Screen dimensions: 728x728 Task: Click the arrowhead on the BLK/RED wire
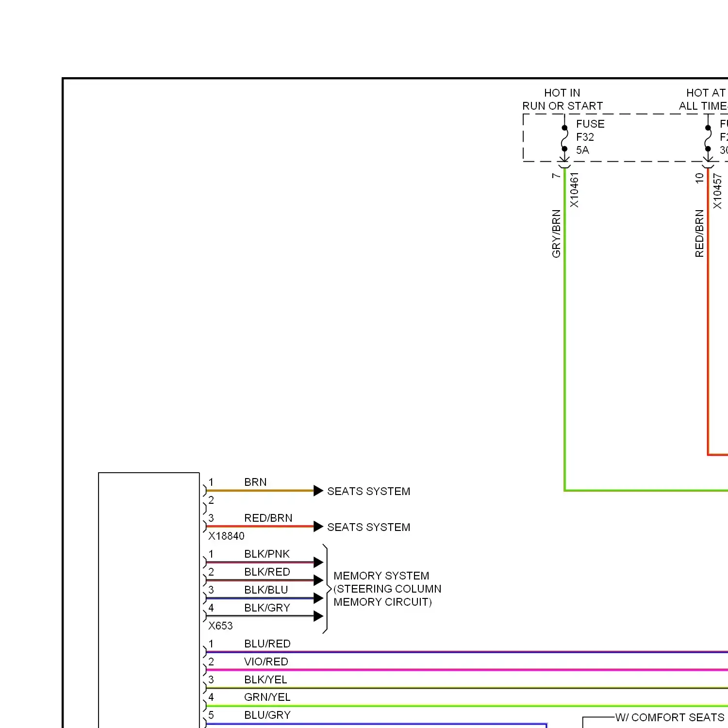click(x=318, y=580)
